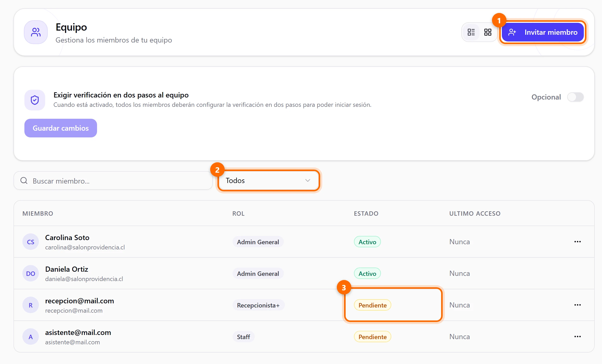Click the CS avatar for Carolina Soto
The height and width of the screenshot is (364, 602).
[x=31, y=242]
